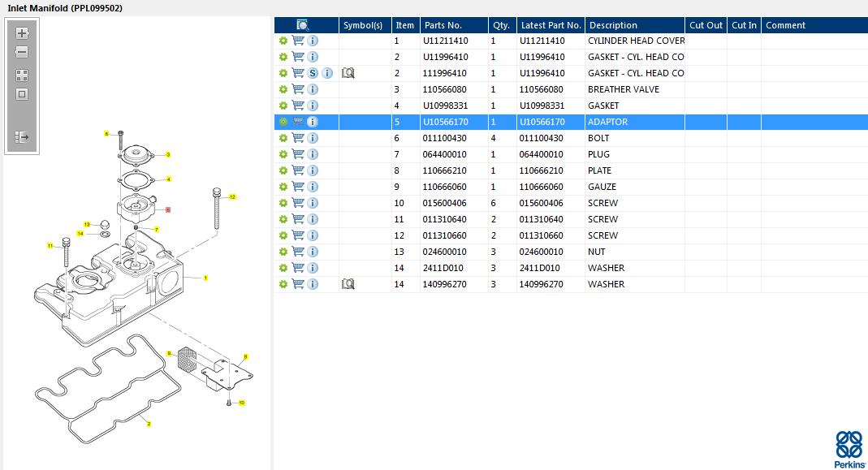This screenshot has height=470, width=868.
Task: Add SCREW 015600406 to cart
Action: tap(298, 203)
